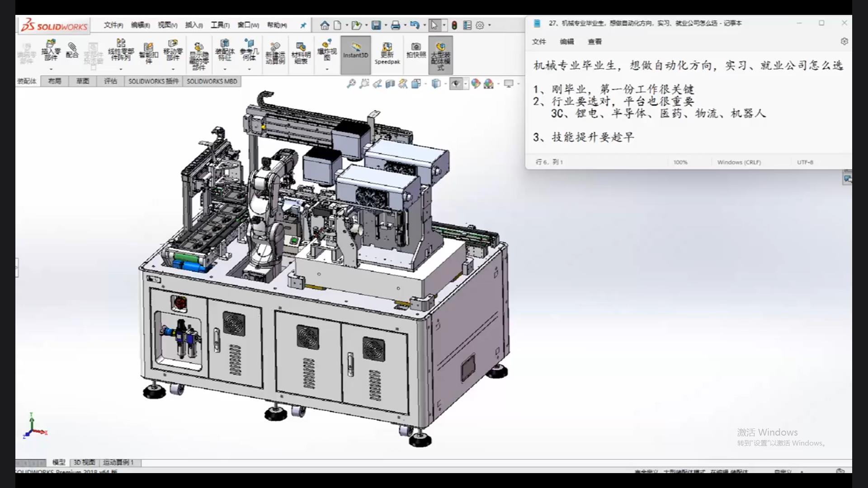Image resolution: width=868 pixels, height=488 pixels.
Task: Switch to the 布局 tab
Action: click(x=55, y=81)
